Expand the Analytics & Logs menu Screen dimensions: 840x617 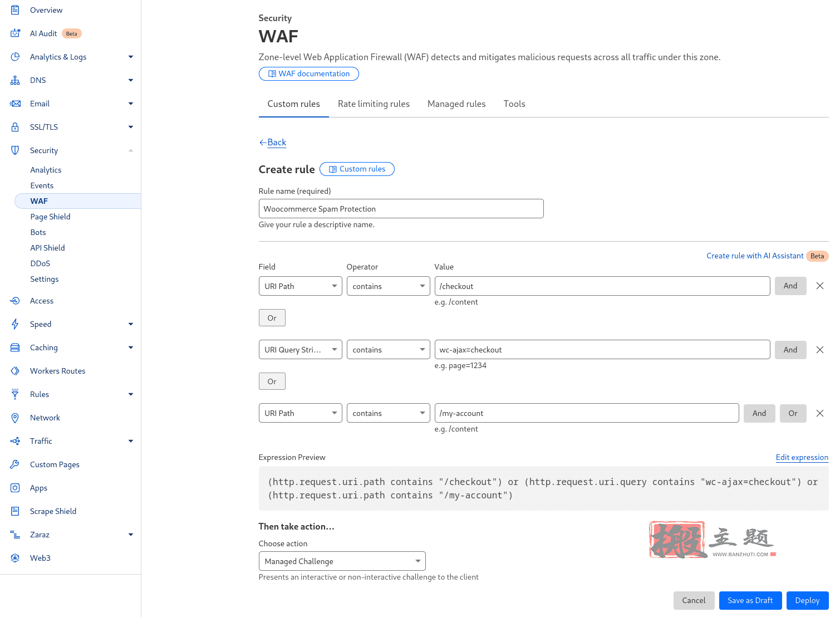[x=131, y=57]
